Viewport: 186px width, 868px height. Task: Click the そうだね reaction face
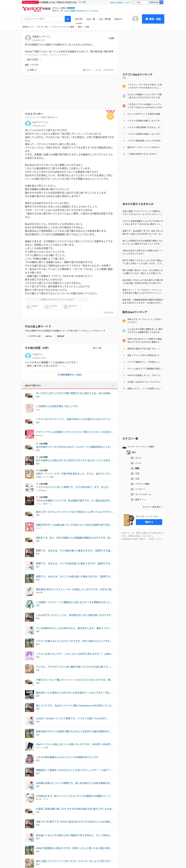[47, 307]
